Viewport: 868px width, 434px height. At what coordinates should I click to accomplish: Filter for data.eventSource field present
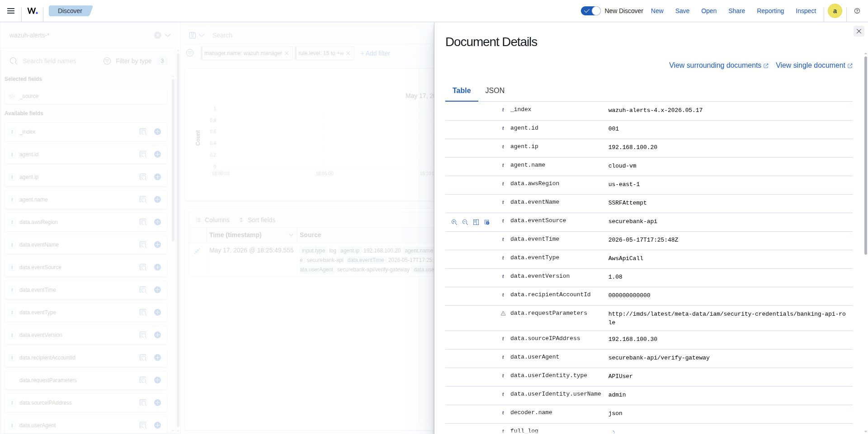(x=487, y=222)
